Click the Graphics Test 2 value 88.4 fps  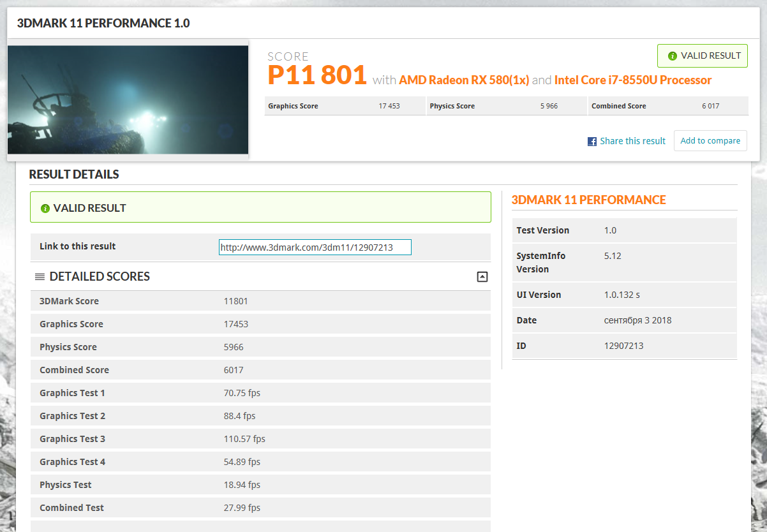[239, 416]
